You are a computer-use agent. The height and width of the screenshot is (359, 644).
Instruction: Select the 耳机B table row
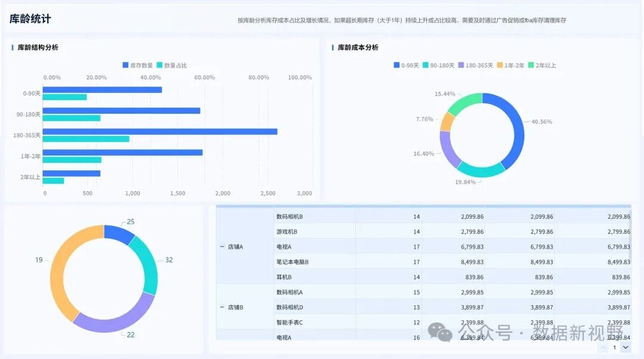[x=452, y=277]
